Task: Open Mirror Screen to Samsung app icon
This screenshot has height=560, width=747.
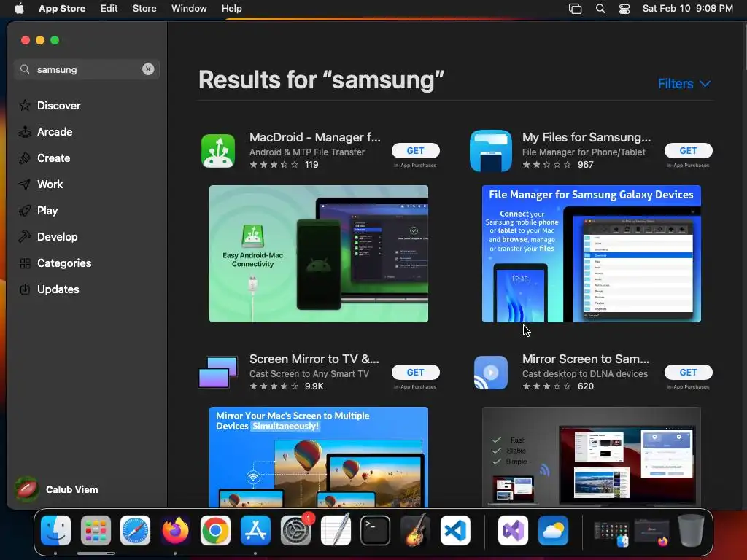Action: click(x=491, y=373)
